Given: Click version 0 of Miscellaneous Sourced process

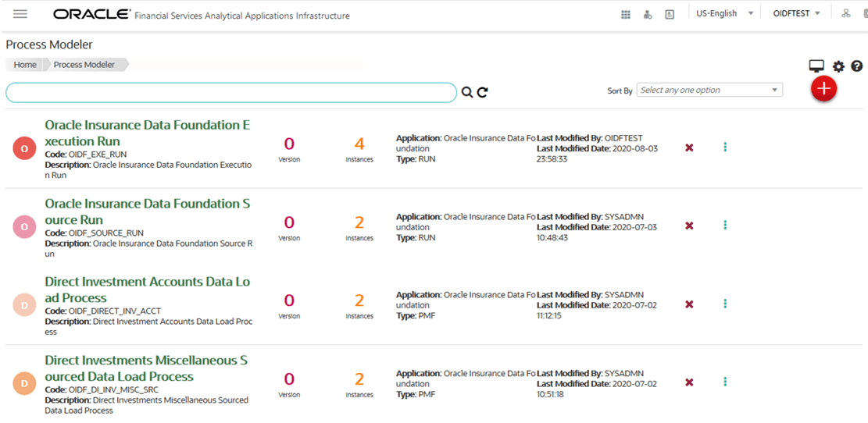Looking at the screenshot, I should pyautogui.click(x=289, y=379).
